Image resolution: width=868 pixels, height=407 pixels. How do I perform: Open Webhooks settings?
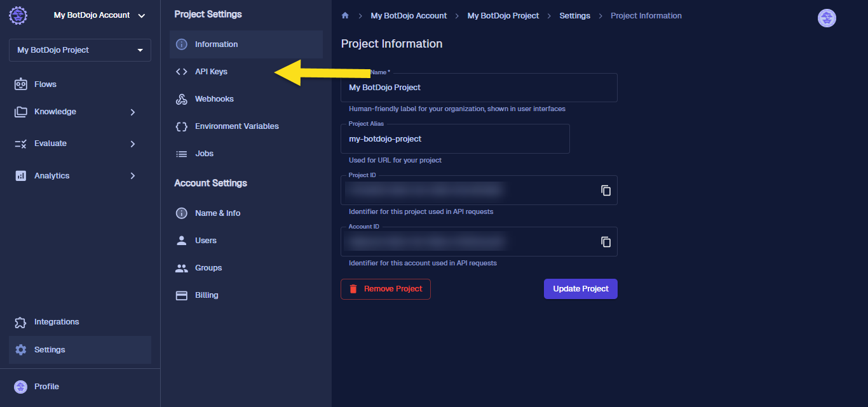(246, 99)
